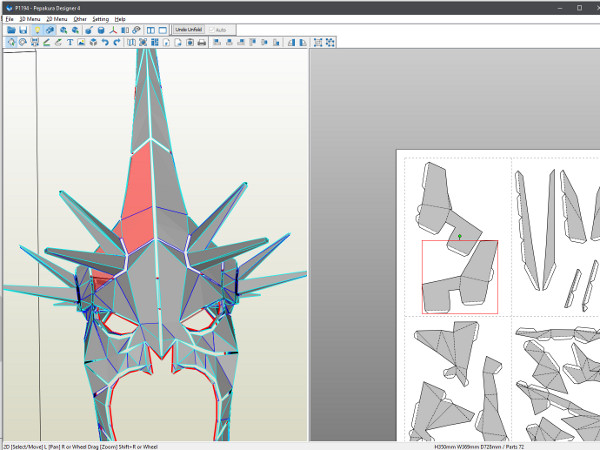The image size is (600, 450).
Task: Click the first align parts icon after the printer
Action: tap(217, 42)
